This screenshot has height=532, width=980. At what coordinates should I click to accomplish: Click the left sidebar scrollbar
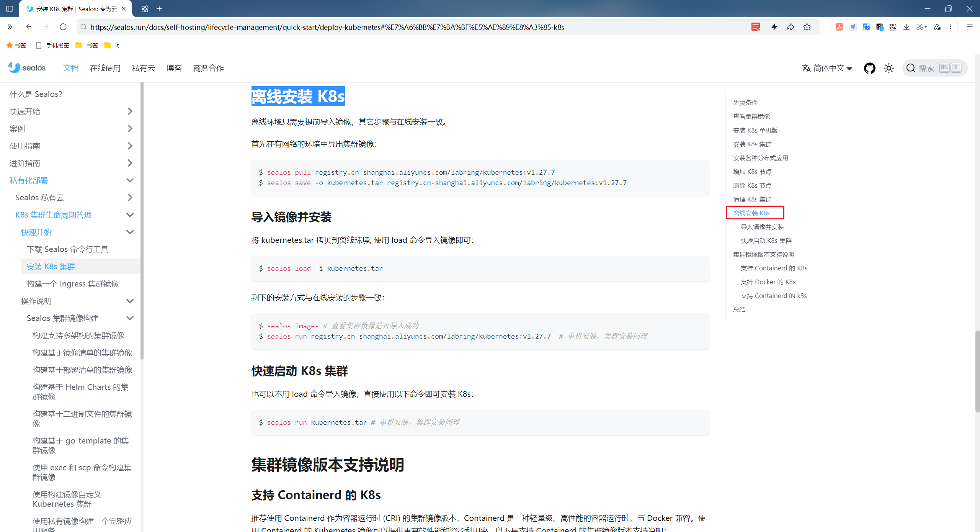(x=142, y=221)
